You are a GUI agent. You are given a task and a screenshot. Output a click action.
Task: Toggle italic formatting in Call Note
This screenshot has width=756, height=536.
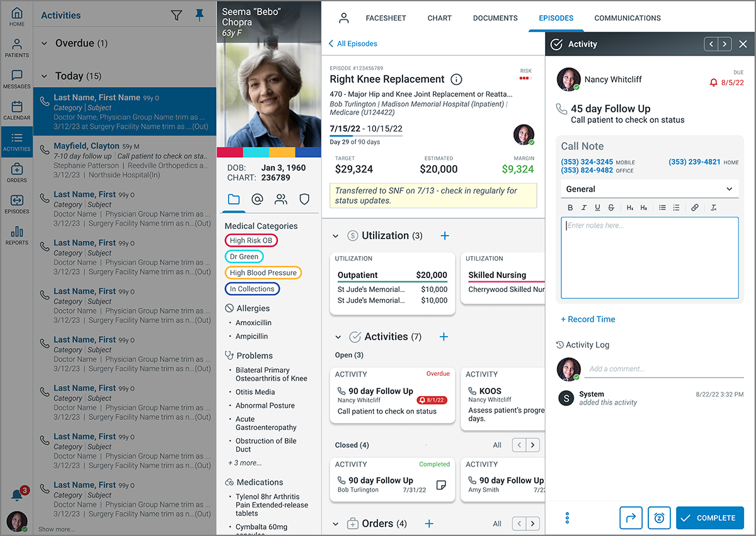[x=584, y=207]
